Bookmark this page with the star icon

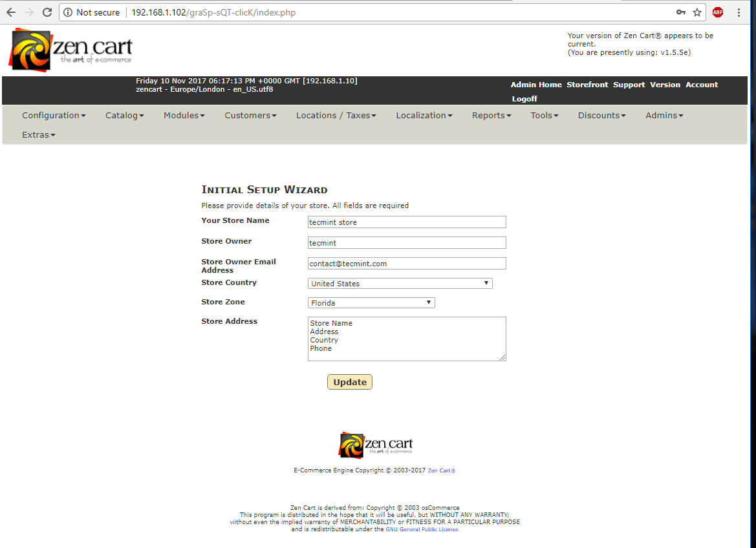(697, 12)
